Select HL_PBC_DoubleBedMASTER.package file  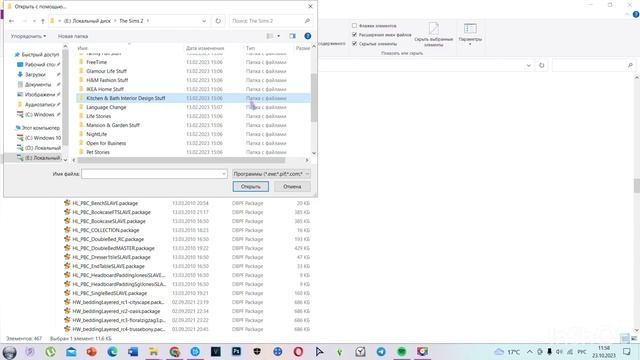coord(113,248)
